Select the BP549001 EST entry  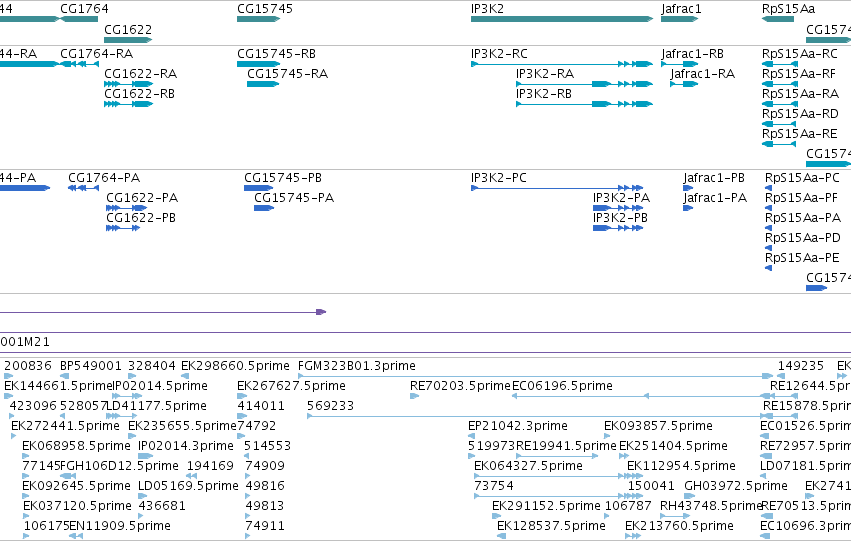[65, 376]
